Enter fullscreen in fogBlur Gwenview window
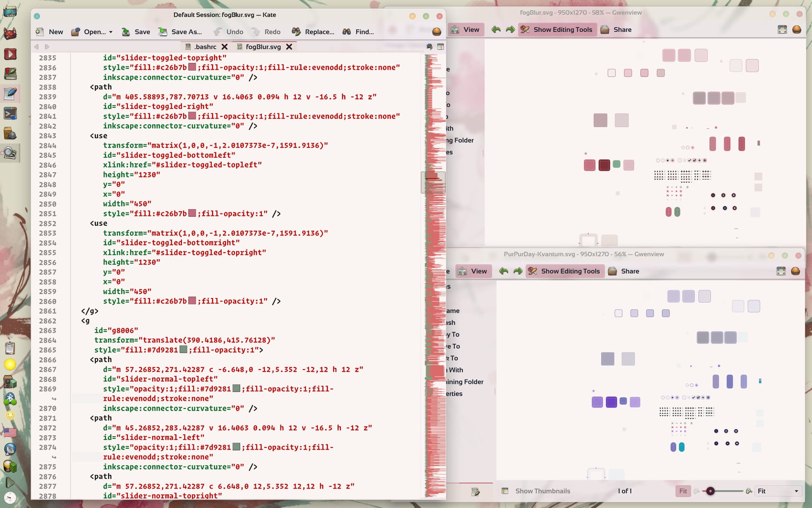Image resolution: width=812 pixels, height=508 pixels. [782, 30]
